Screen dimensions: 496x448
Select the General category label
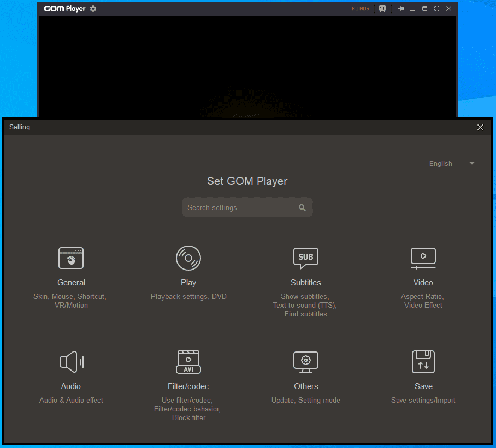tap(71, 283)
